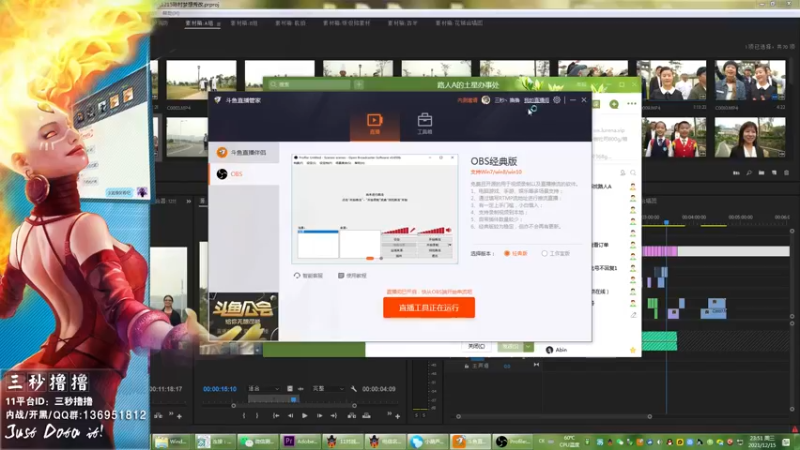Choose the 经典版 radio option

[516, 254]
